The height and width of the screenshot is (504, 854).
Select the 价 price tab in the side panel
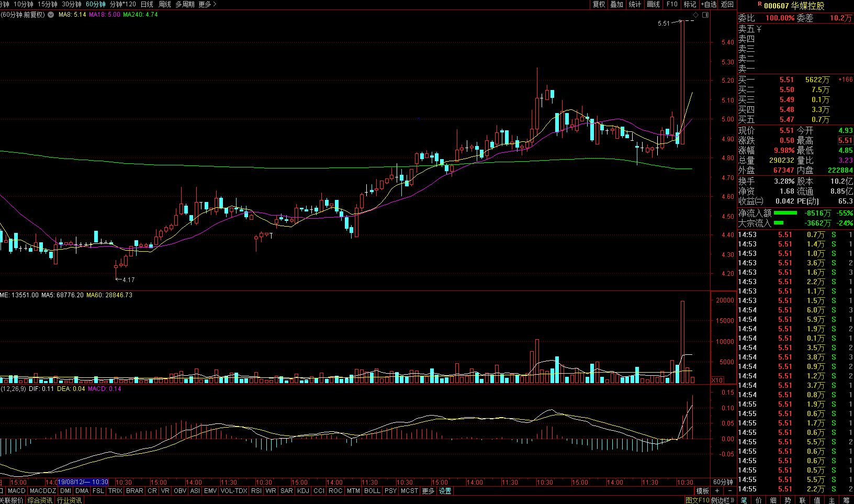point(759,500)
